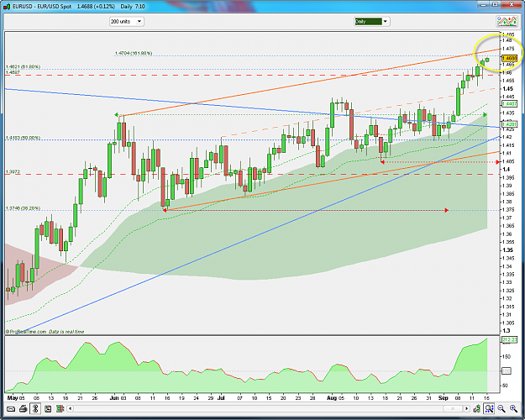Click the 1.4597 horizontal line label
This screenshot has height=420, width=525.
click(x=13, y=72)
